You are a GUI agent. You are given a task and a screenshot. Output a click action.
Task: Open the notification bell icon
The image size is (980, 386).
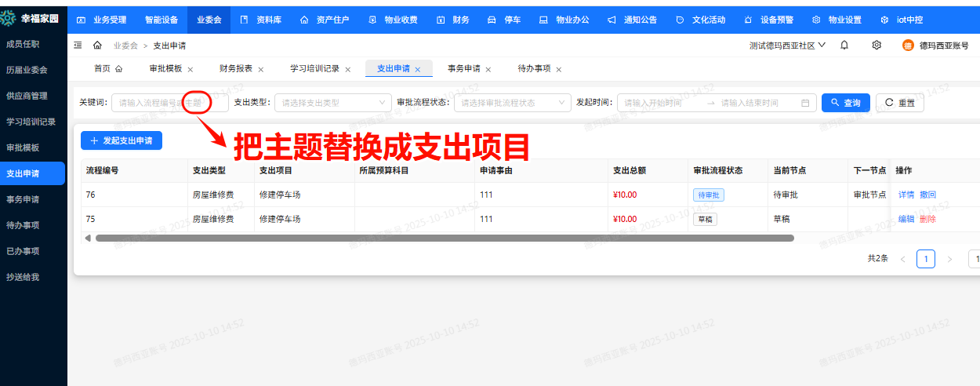click(x=844, y=46)
